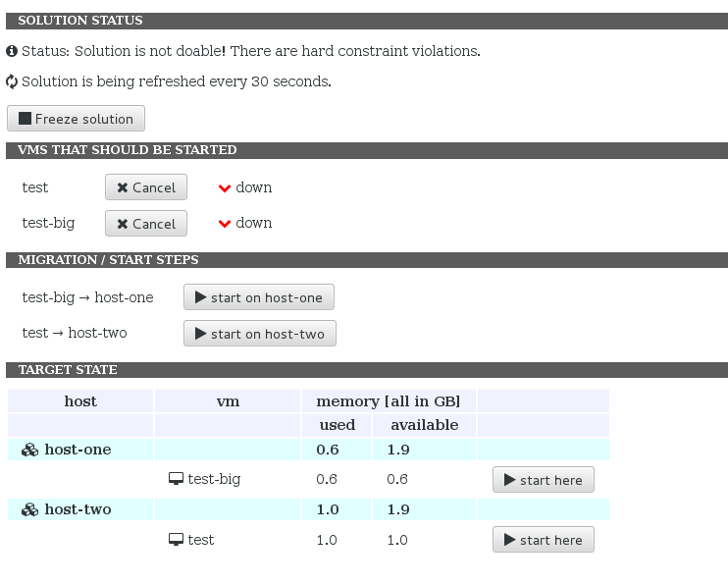Click the monitor icon beside test-big
The image size is (728, 585).
point(177,480)
